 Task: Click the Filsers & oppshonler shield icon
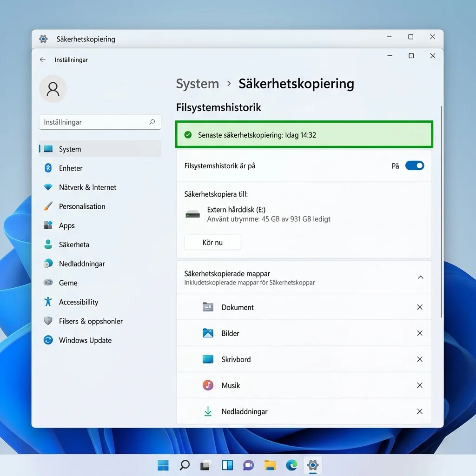pos(48,321)
